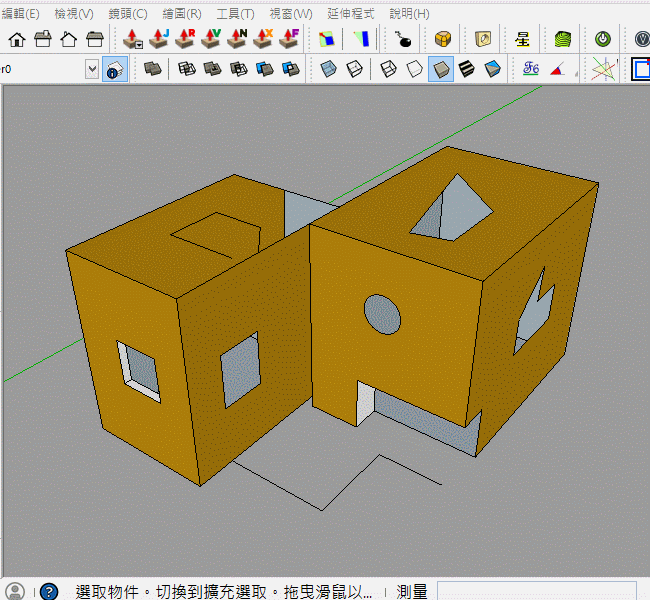Viewport: 650px width, 600px height.
Task: Click the 說明(H) help menu
Action: 409,14
